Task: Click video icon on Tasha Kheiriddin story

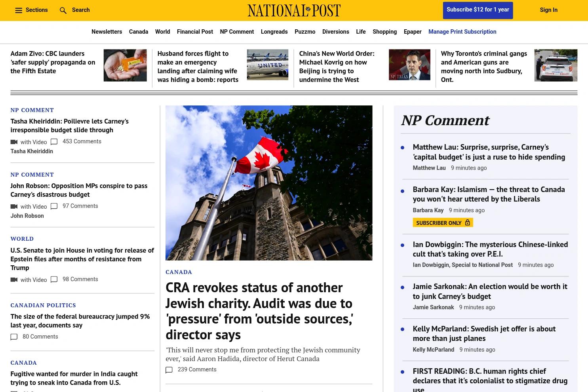Action: [14, 142]
